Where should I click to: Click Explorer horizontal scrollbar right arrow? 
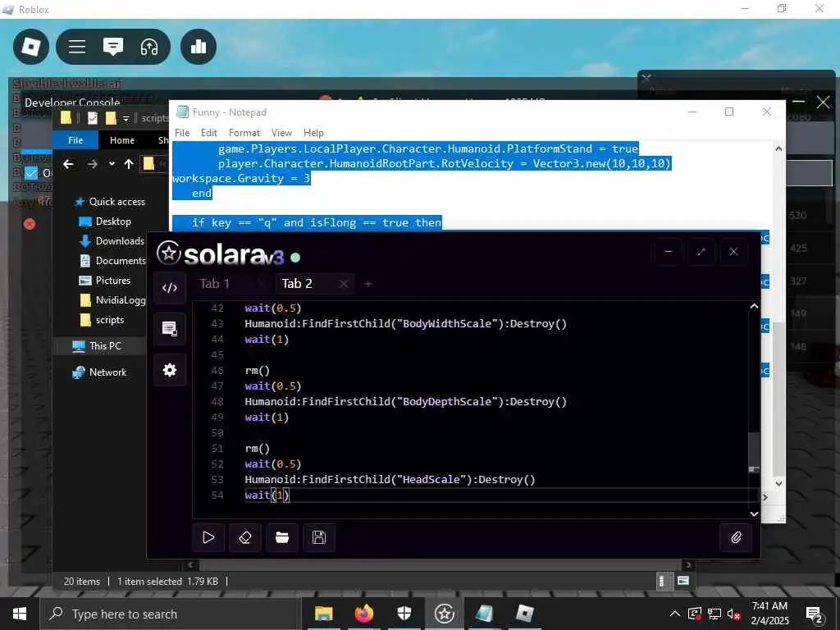pos(688,564)
